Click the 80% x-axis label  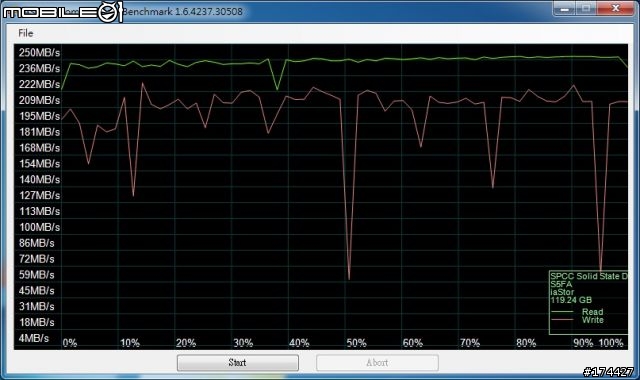tap(526, 343)
